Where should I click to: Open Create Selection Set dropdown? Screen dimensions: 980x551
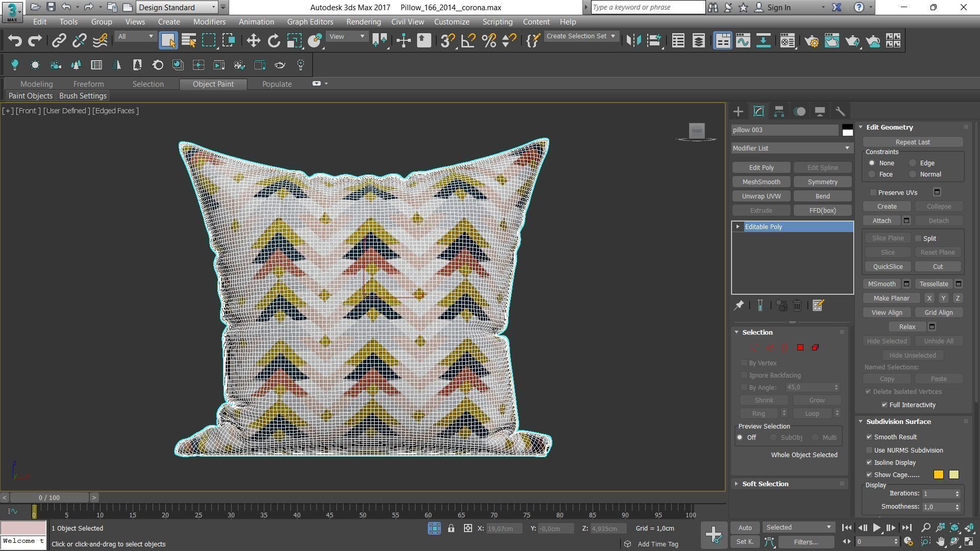[581, 37]
